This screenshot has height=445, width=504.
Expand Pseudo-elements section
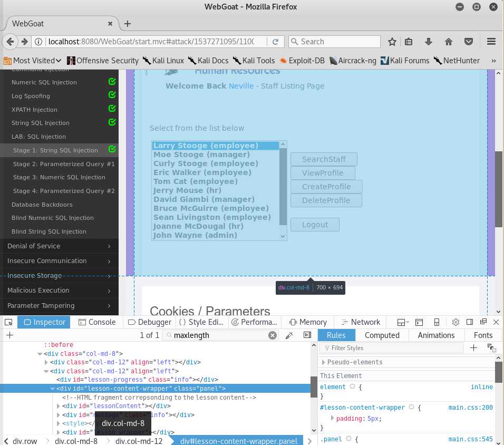323,362
